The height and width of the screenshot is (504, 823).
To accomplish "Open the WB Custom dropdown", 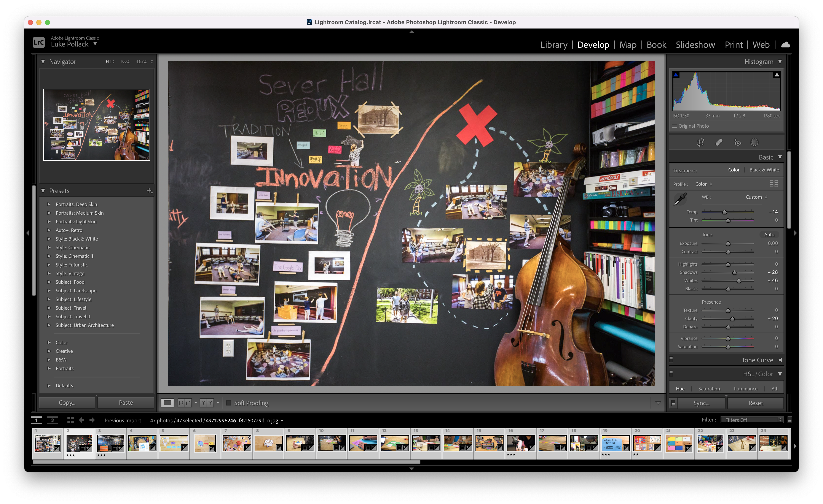I will tap(756, 197).
